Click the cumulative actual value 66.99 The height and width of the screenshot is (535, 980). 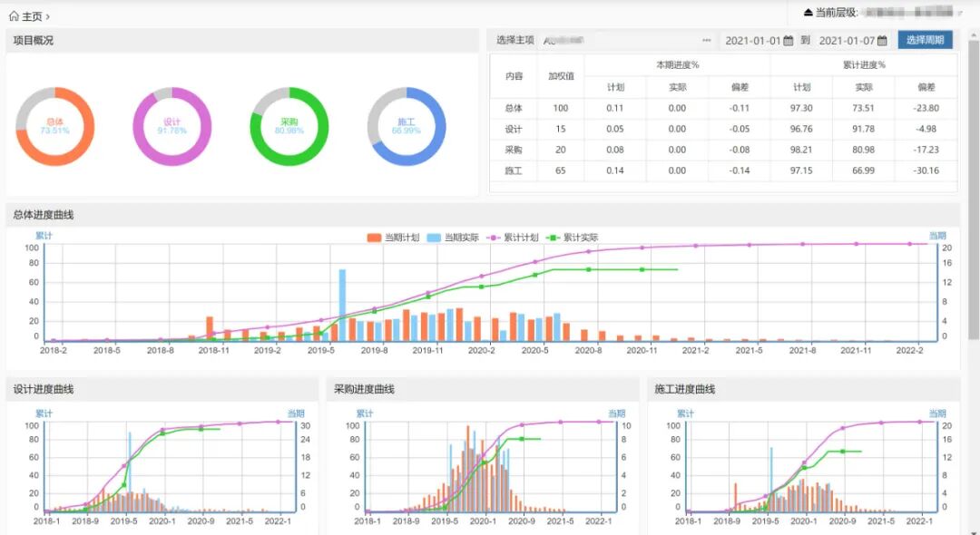tap(864, 170)
